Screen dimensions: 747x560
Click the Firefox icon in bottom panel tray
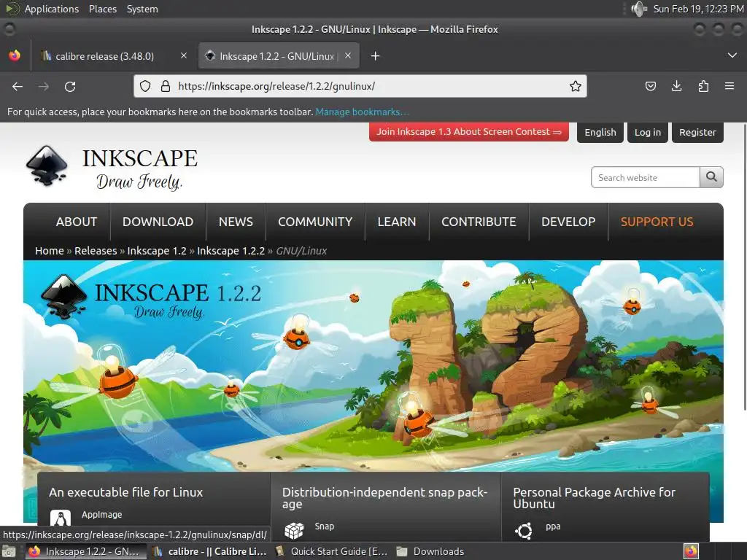coord(691,551)
